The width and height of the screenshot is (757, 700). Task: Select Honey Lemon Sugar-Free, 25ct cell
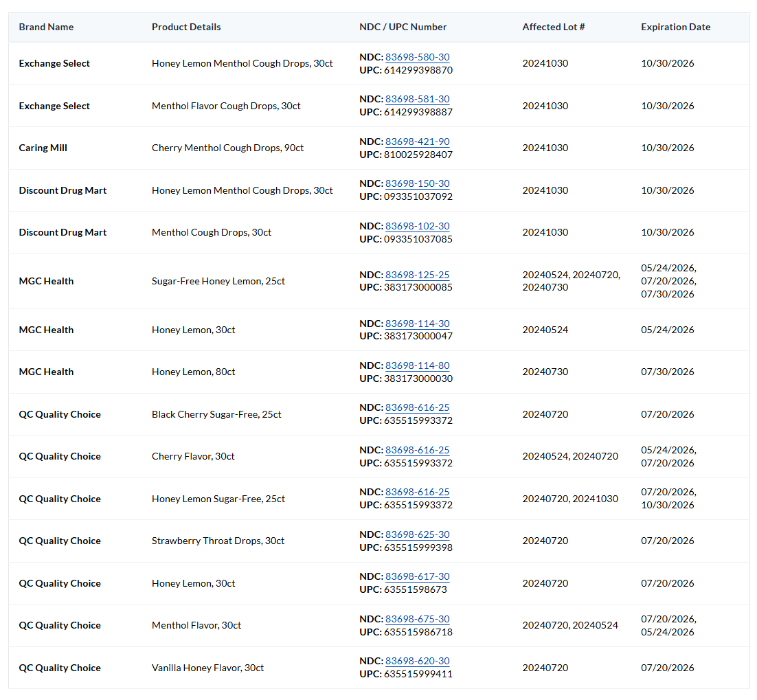[218, 499]
